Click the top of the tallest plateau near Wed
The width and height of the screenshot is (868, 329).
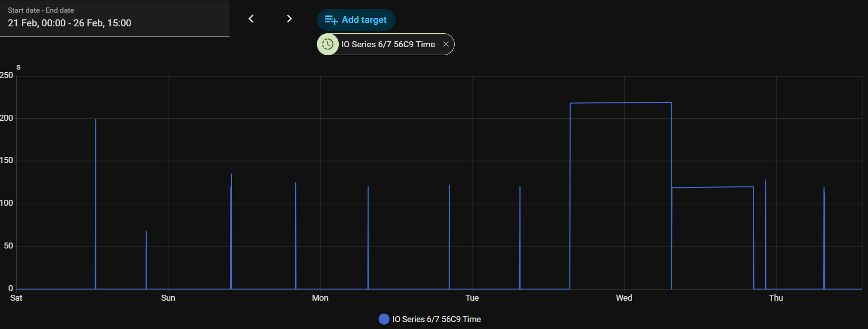coord(621,103)
